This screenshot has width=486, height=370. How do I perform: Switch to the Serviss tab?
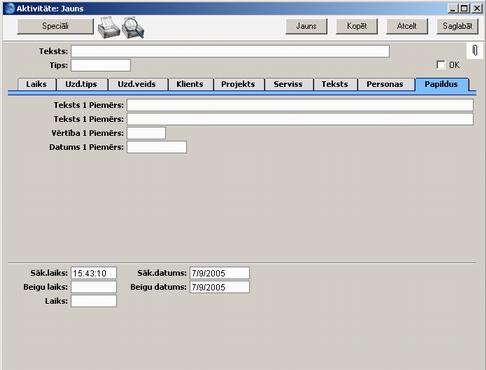(288, 84)
